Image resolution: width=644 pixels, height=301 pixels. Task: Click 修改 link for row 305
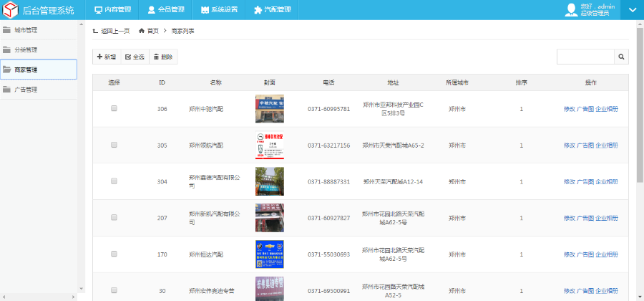569,145
